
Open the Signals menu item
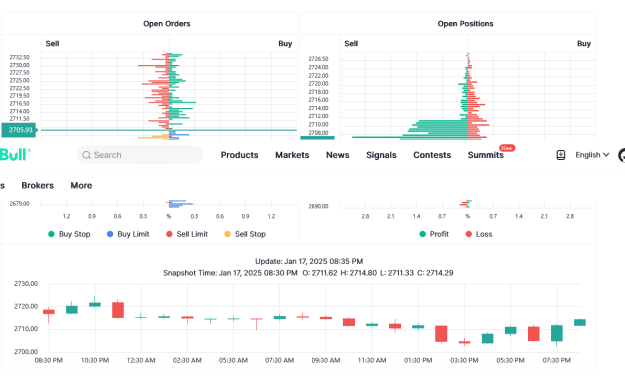[381, 155]
